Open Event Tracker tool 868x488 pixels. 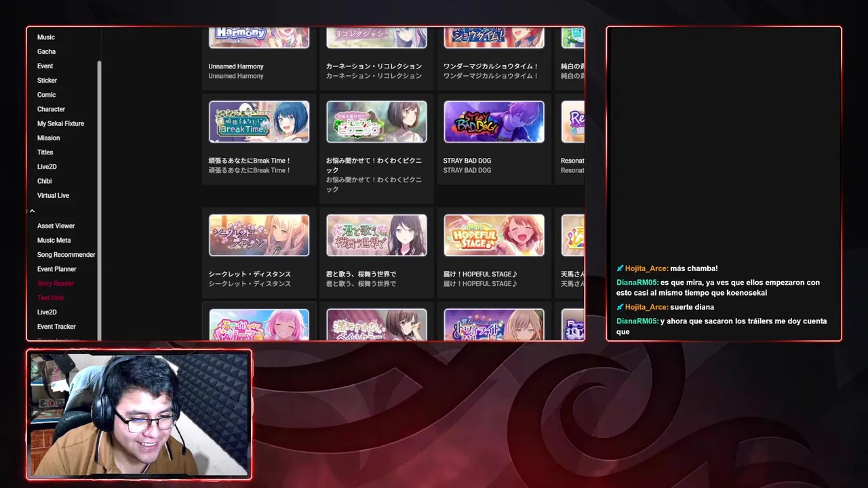click(x=56, y=327)
